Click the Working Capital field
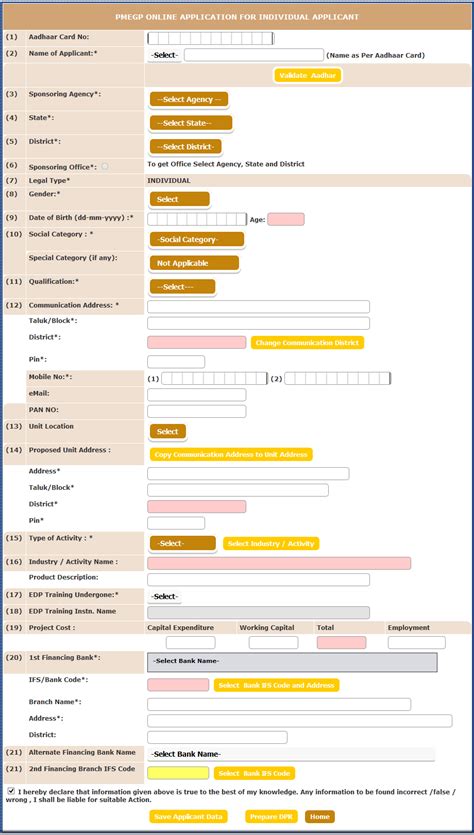Viewport: 474px width, 835px height. pos(273,642)
